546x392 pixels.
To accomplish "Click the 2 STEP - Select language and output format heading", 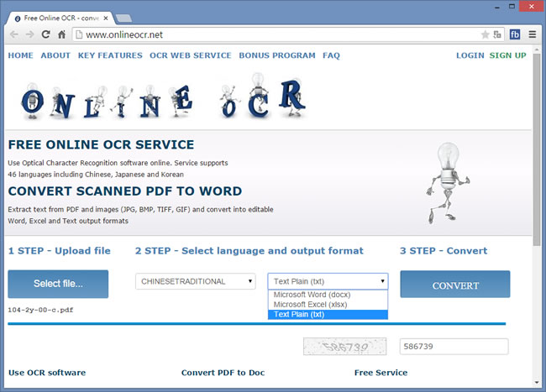I will (x=249, y=251).
